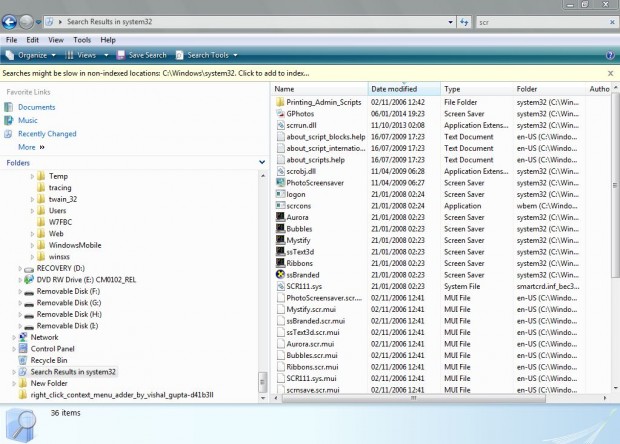This screenshot has width=620, height=444.
Task: Dismiss the yellow information bar
Action: point(611,74)
